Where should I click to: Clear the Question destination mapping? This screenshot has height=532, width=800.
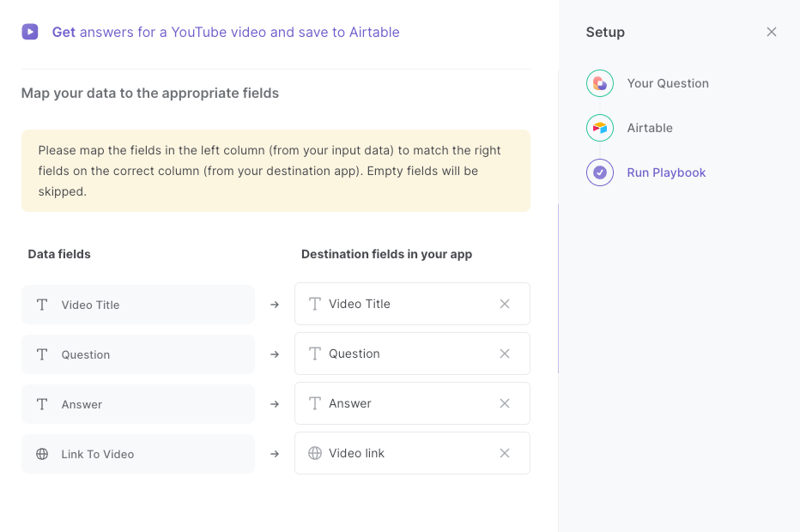click(504, 354)
